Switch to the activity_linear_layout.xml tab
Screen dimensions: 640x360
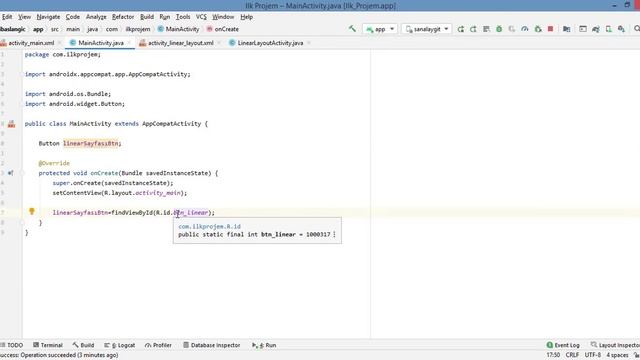(x=180, y=43)
